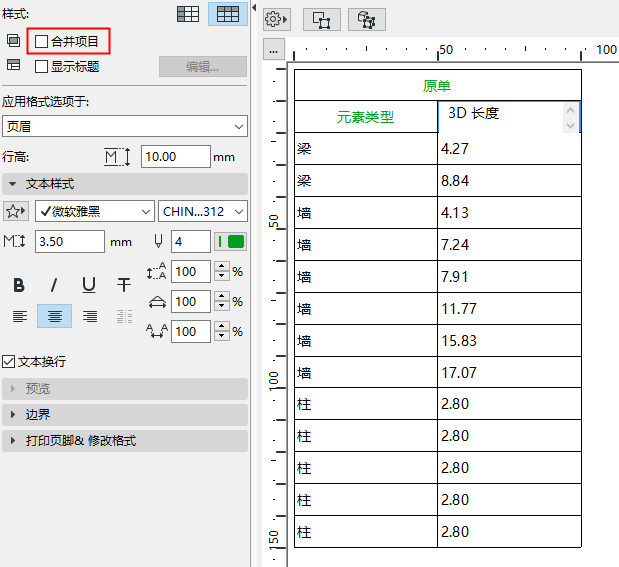Open the favorites star button
This screenshot has width=619, height=567.
[16, 212]
